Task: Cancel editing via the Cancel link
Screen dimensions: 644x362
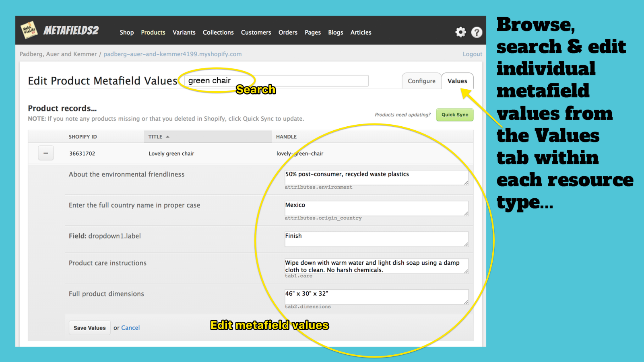Action: (132, 327)
